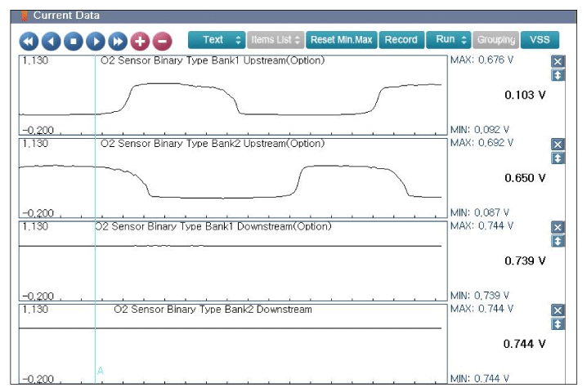
Task: Click the rewind double-arrow button
Action: [x=29, y=41]
